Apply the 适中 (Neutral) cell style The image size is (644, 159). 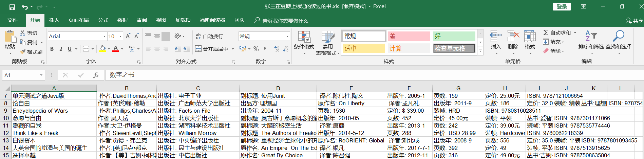click(363, 48)
